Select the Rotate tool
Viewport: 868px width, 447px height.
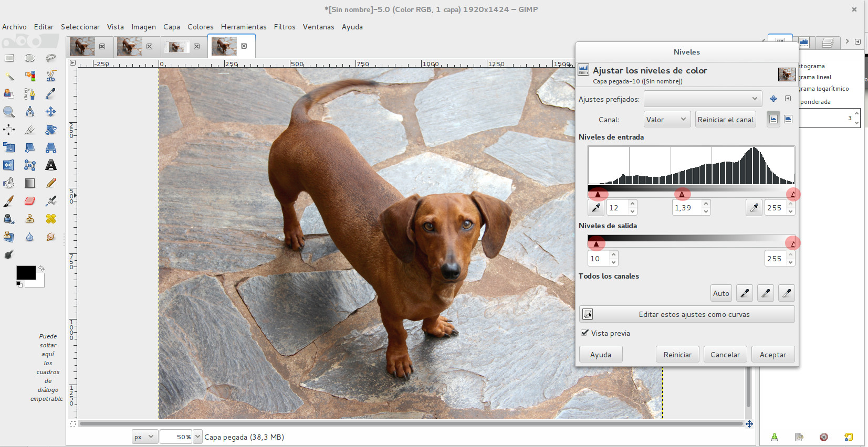51,130
